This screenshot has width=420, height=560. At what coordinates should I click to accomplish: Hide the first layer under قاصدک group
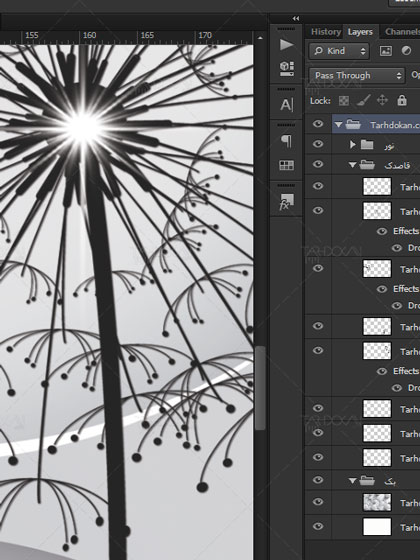318,186
